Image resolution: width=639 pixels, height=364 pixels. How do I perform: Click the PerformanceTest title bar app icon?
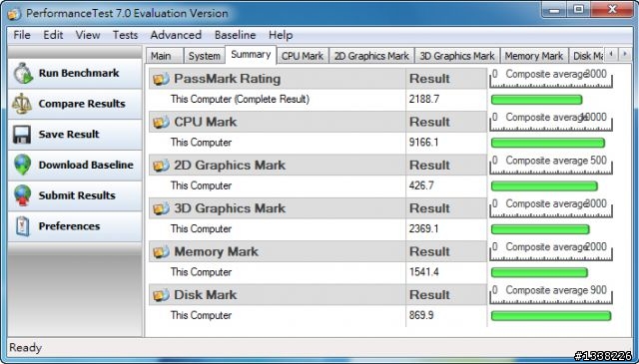14,14
